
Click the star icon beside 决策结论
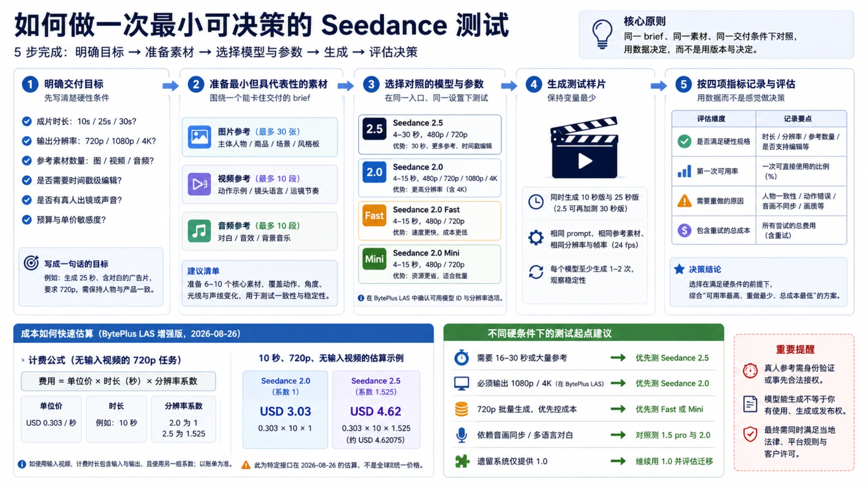point(679,269)
